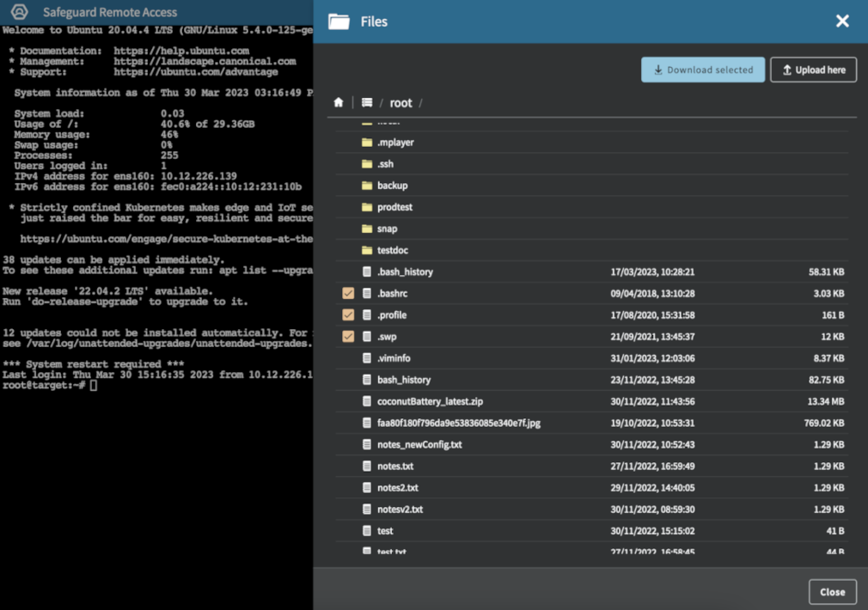Select the notes.txt file name
This screenshot has height=610, width=868.
(395, 466)
